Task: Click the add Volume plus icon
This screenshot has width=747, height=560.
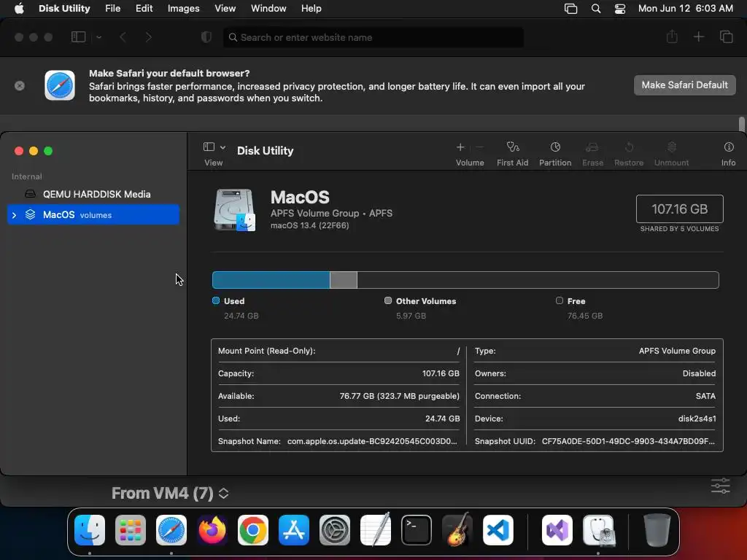Action: click(460, 147)
